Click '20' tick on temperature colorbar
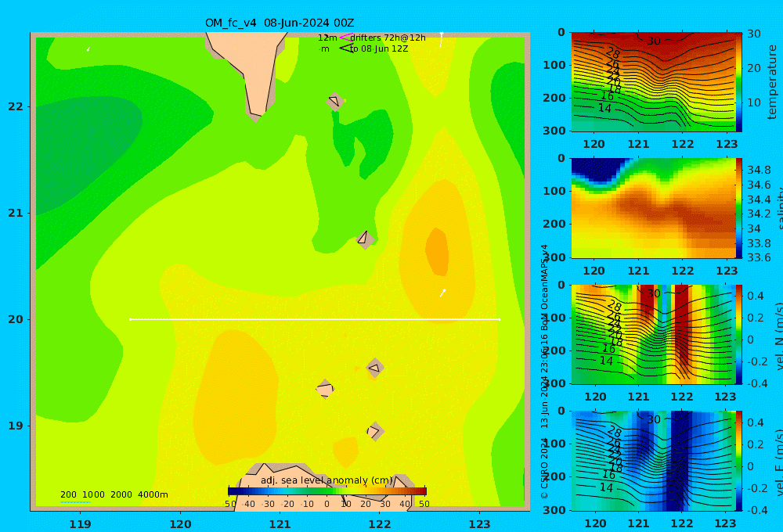This screenshot has width=783, height=532. [x=753, y=68]
